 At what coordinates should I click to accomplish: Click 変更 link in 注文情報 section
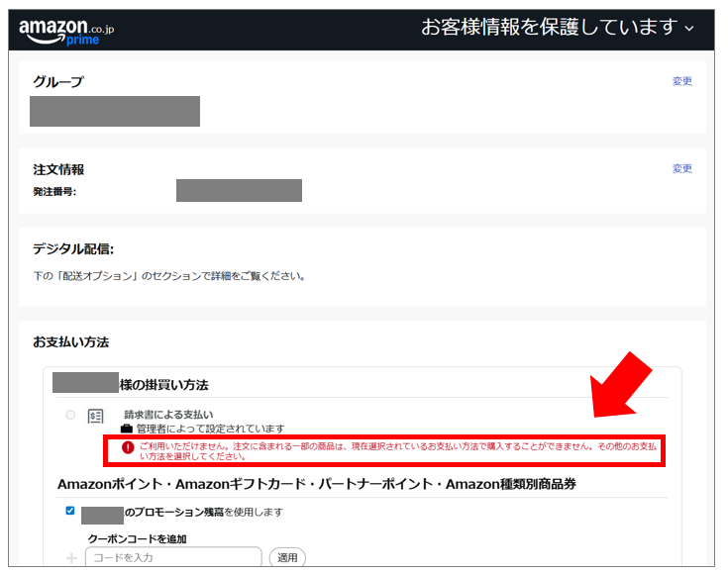682,168
